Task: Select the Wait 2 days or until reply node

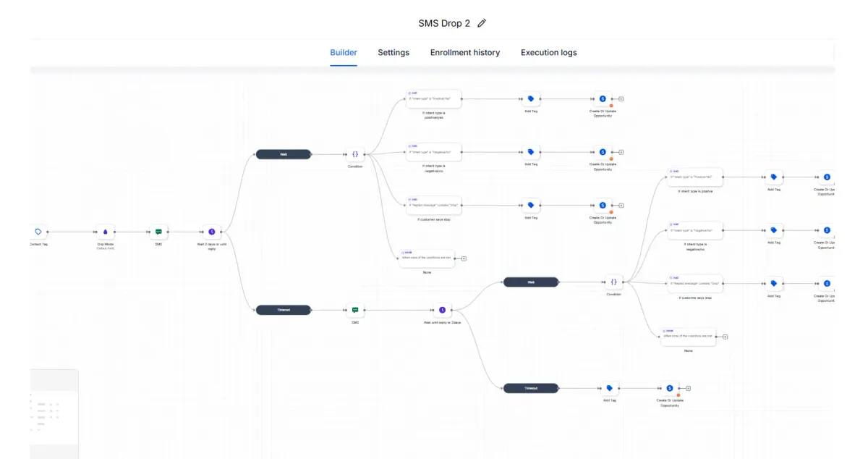Action: 212,232
